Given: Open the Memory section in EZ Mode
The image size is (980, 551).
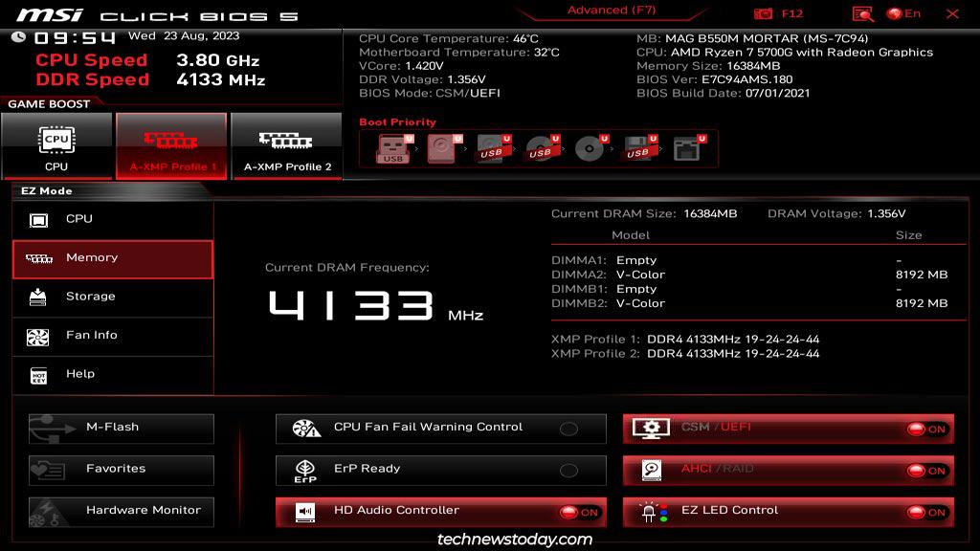Looking at the screenshot, I should click(x=113, y=258).
